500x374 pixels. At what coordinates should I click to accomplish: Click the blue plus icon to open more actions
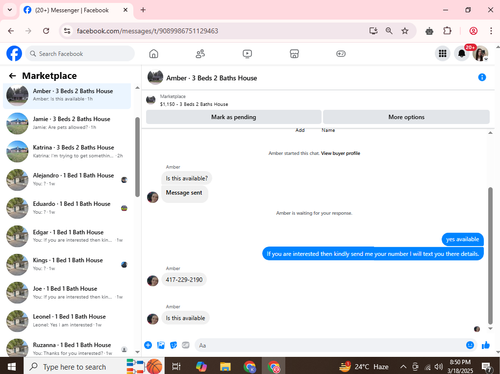(148, 345)
